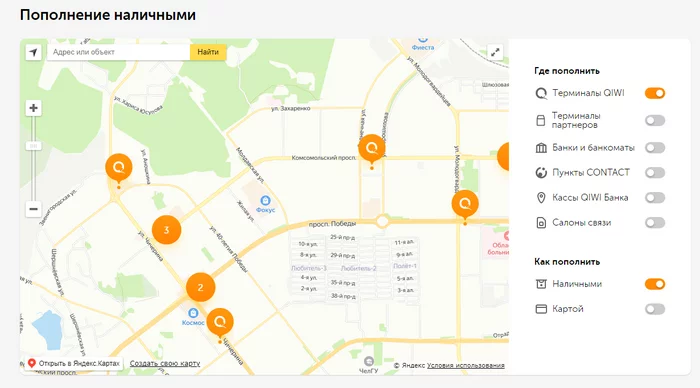
Task: Open map in Яндекс Картах
Action: pyautogui.click(x=74, y=363)
